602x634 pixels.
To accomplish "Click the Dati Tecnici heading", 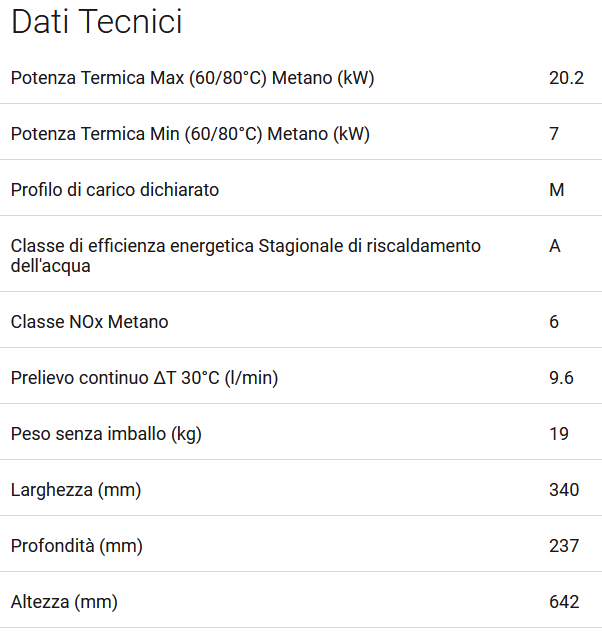I will pos(97,22).
